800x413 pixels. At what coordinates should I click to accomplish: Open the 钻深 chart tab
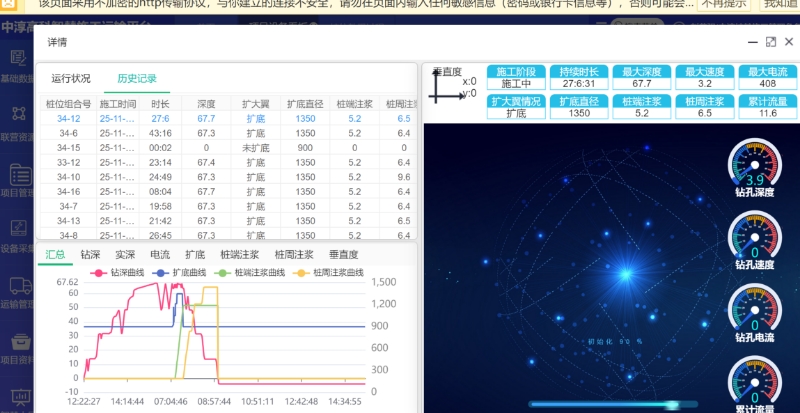(x=90, y=255)
